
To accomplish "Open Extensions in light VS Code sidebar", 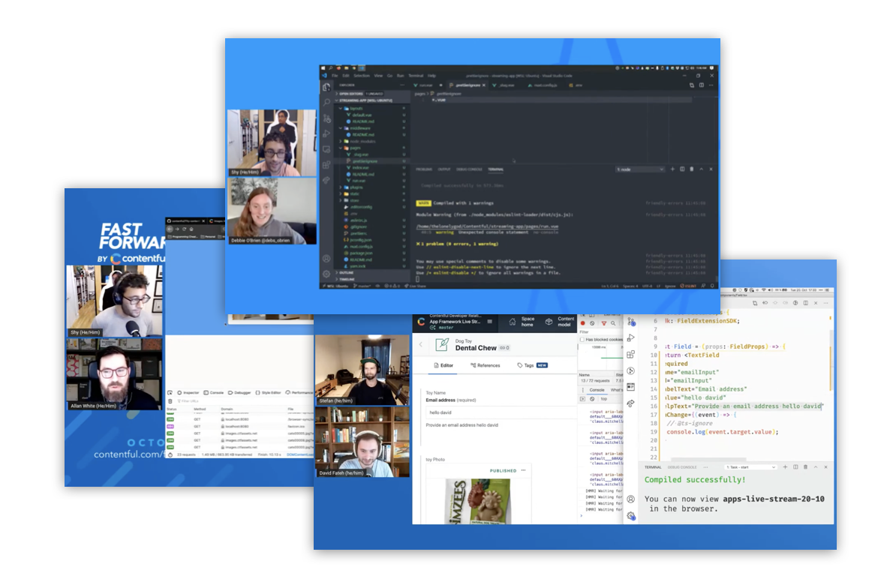I will pos(631,355).
